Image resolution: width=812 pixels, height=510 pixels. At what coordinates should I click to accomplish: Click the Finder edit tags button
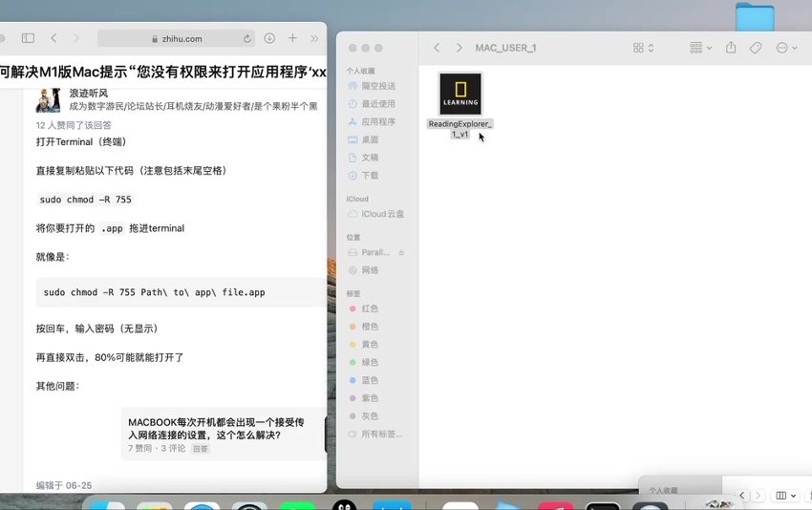pos(756,48)
